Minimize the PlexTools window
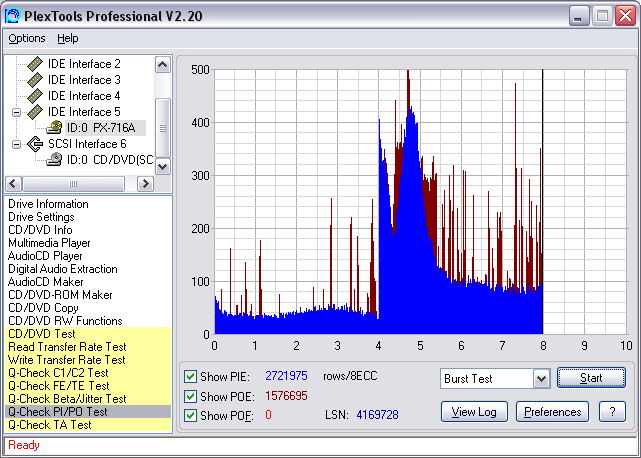 tap(579, 16)
